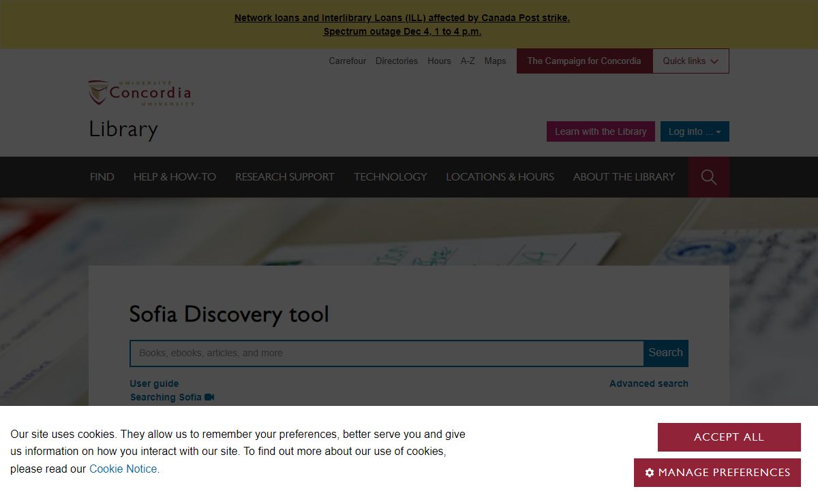Open the HELP & HOW-TO menu
Viewport: 818px width, 504px height.
tap(175, 177)
